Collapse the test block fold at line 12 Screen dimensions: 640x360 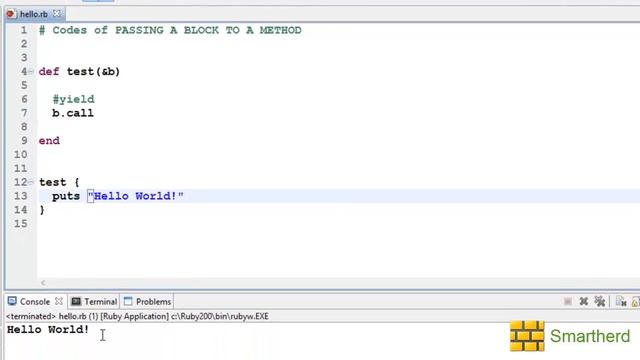point(31,182)
